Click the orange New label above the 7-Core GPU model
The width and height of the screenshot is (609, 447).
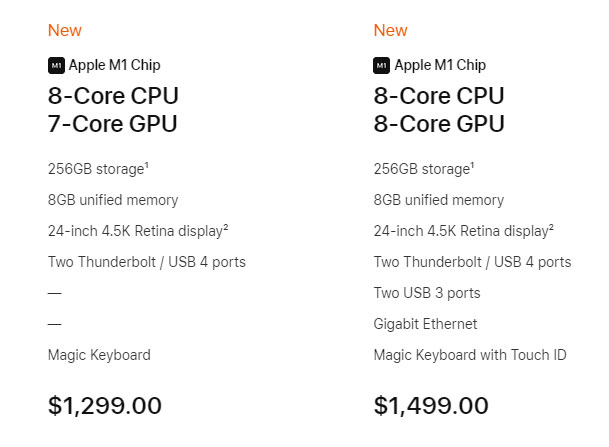coord(65,30)
